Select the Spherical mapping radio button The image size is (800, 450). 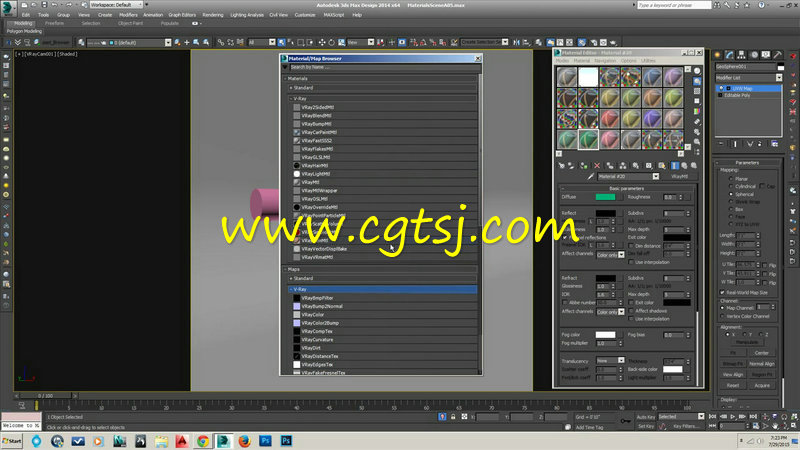tap(731, 194)
